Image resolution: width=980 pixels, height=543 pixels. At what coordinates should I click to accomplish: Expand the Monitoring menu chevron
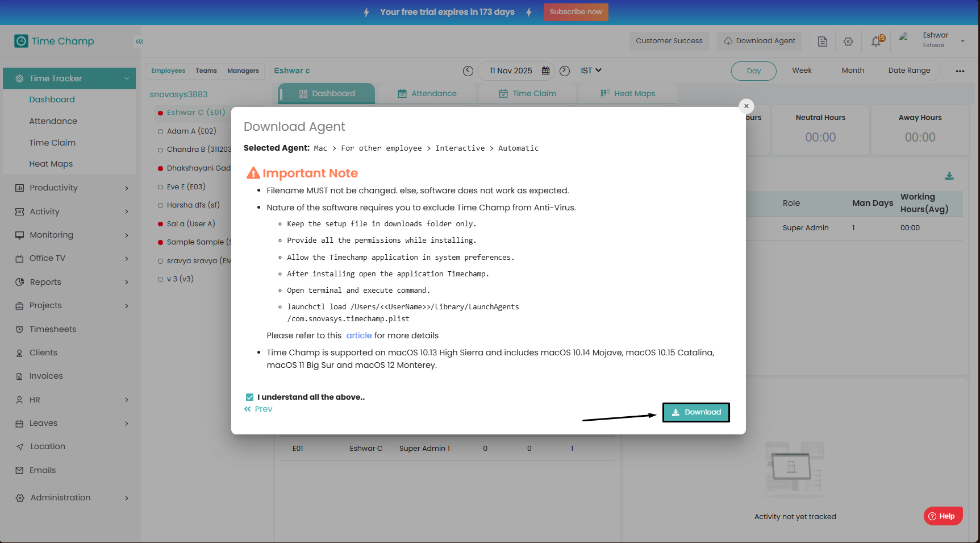tap(127, 235)
